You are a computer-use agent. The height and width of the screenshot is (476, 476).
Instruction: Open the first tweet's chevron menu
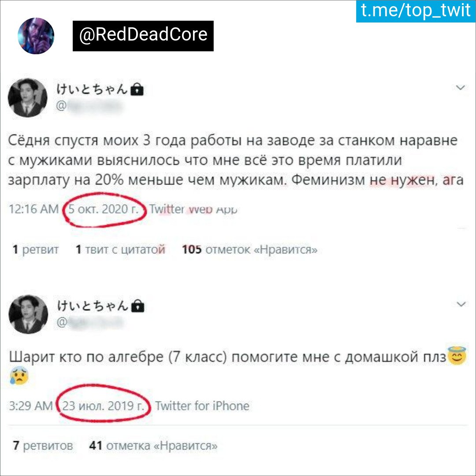coord(461,88)
